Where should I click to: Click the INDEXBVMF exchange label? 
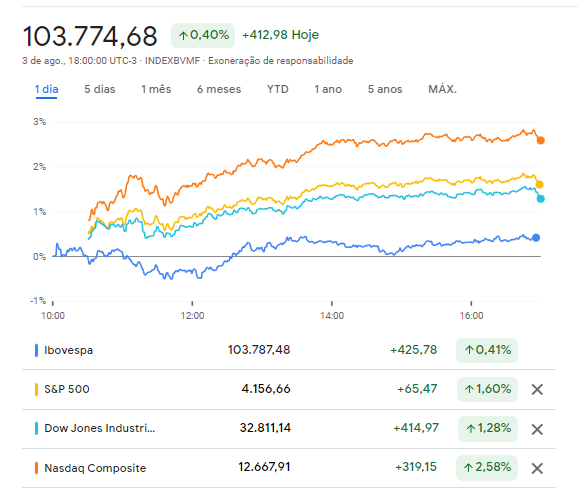click(x=173, y=60)
